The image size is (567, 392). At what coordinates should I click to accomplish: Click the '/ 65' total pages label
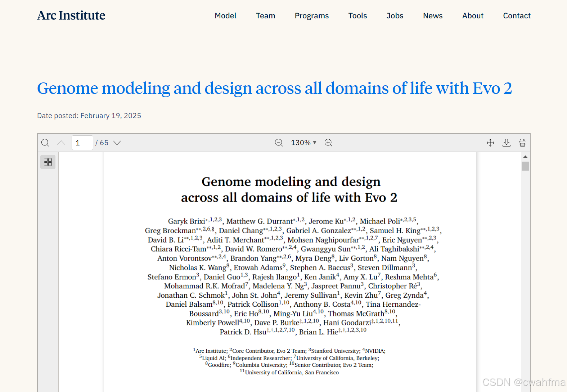click(102, 143)
